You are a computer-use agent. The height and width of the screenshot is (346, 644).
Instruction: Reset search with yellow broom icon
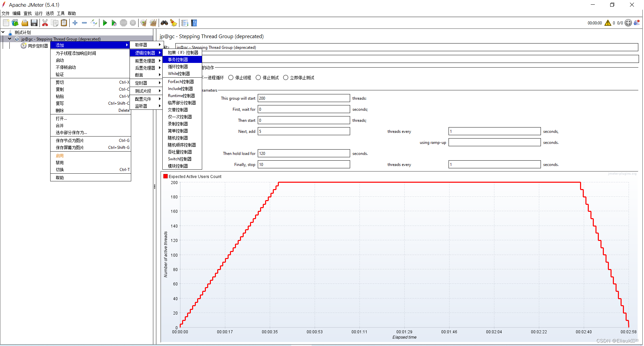point(174,23)
